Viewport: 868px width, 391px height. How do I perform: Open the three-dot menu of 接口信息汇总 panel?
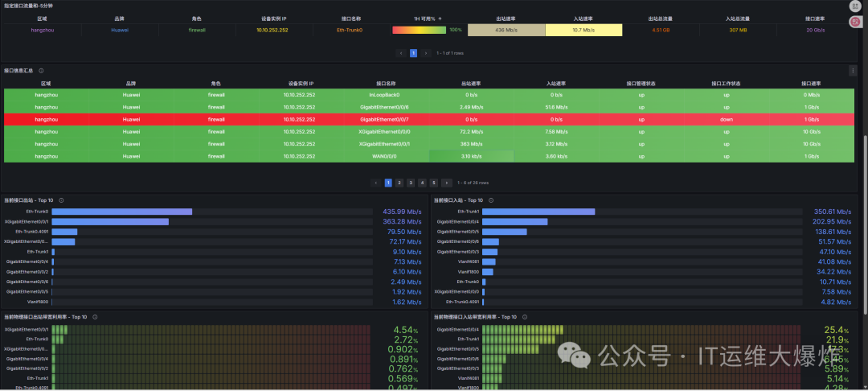[x=853, y=71]
